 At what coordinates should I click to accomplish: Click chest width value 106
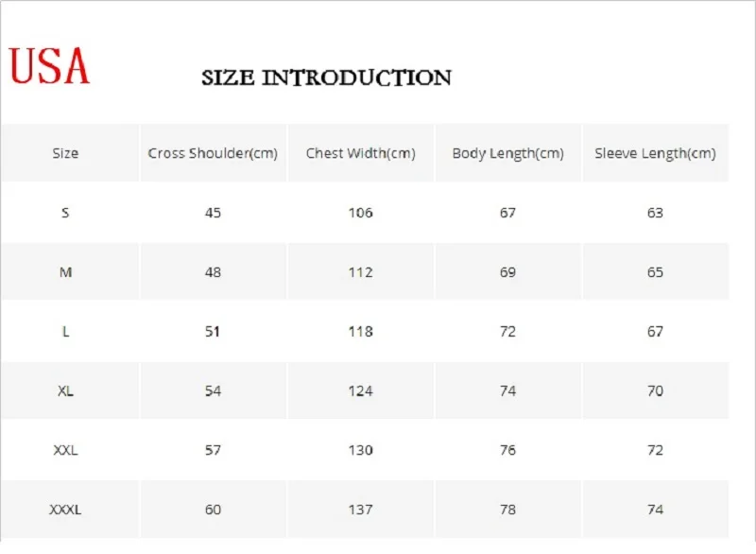pos(361,213)
